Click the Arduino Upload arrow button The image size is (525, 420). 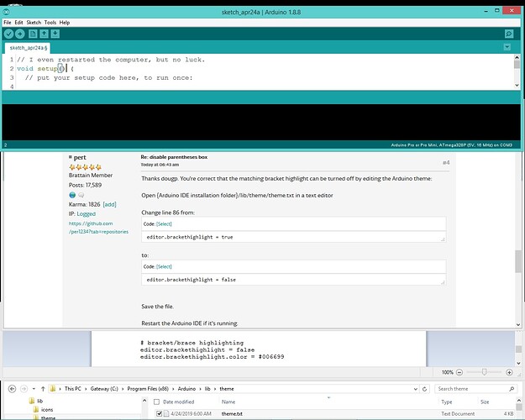tap(20, 34)
